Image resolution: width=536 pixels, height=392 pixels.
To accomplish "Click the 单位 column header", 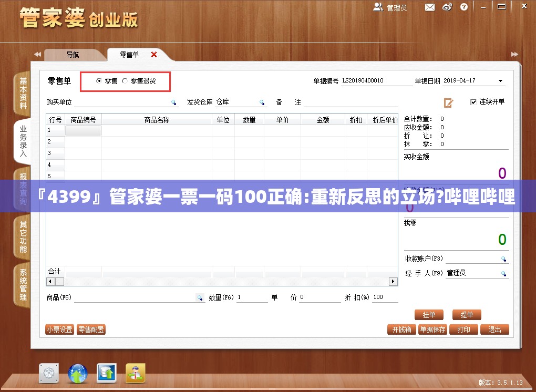I will (x=223, y=120).
